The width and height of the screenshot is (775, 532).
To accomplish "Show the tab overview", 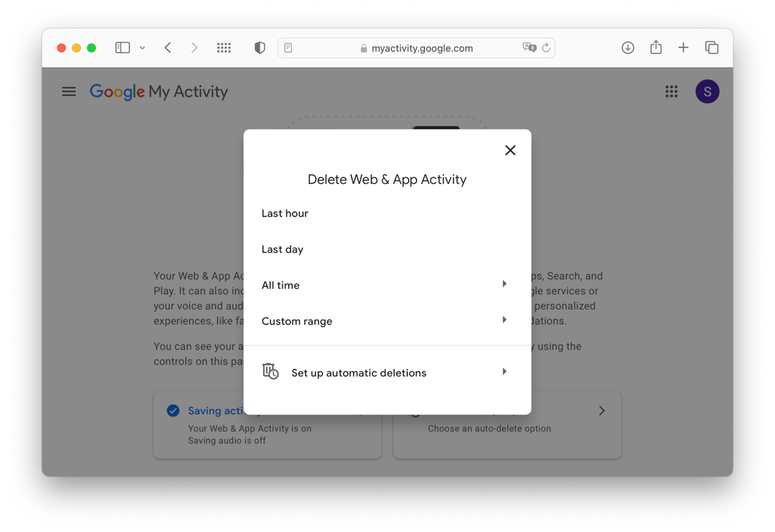I will pos(711,47).
